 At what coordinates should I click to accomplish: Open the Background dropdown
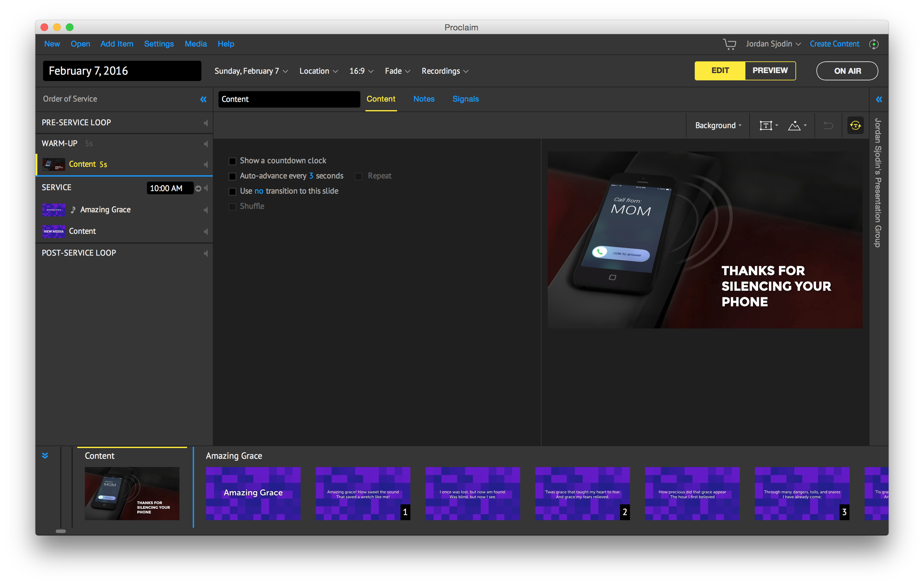coord(718,125)
